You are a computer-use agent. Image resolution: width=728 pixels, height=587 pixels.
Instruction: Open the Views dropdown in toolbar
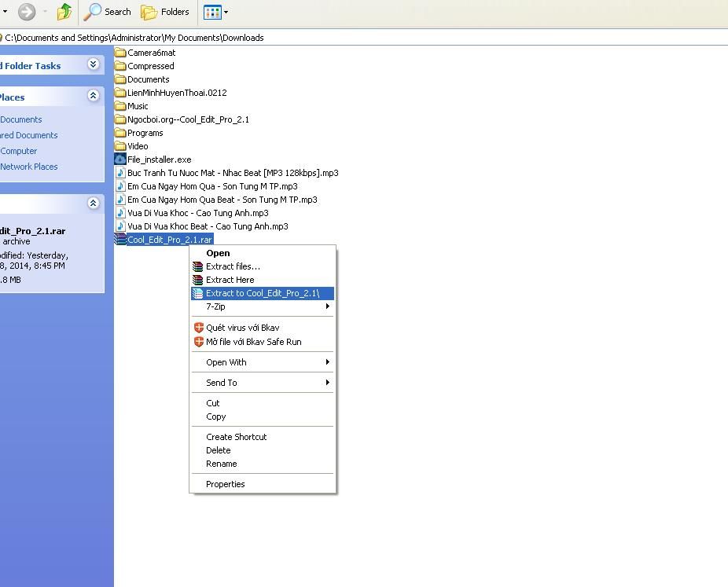216,12
